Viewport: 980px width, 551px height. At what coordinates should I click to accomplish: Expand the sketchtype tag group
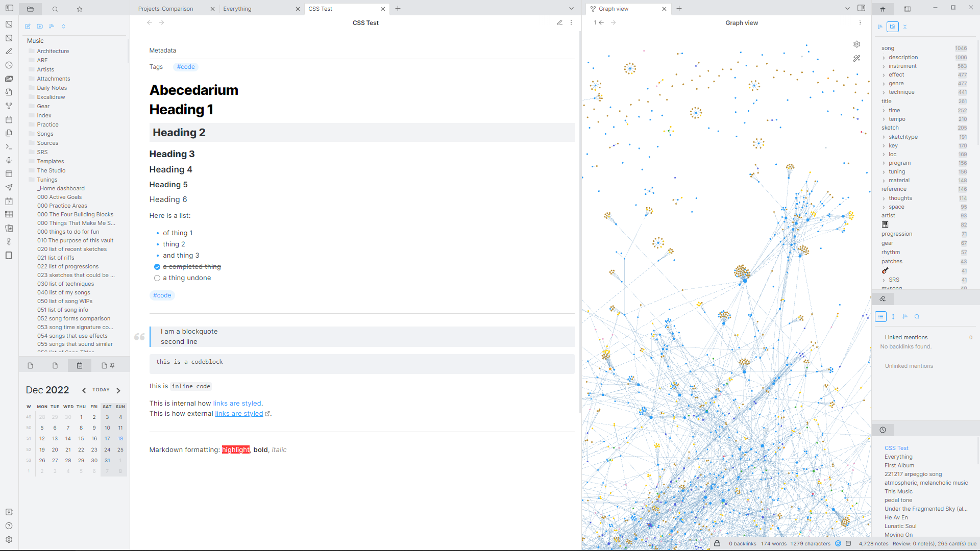pos(884,137)
